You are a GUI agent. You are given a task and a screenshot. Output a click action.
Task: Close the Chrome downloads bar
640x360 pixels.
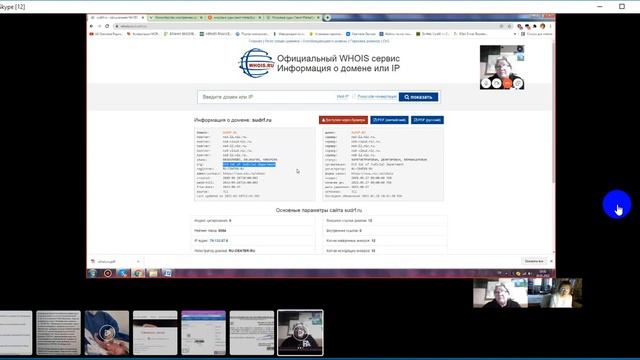coord(551,261)
